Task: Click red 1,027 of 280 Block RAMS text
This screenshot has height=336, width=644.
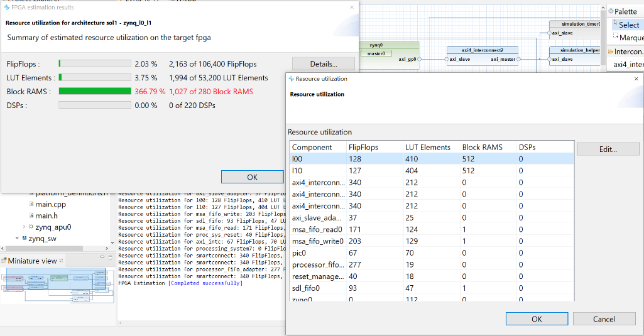Action: 211,92
